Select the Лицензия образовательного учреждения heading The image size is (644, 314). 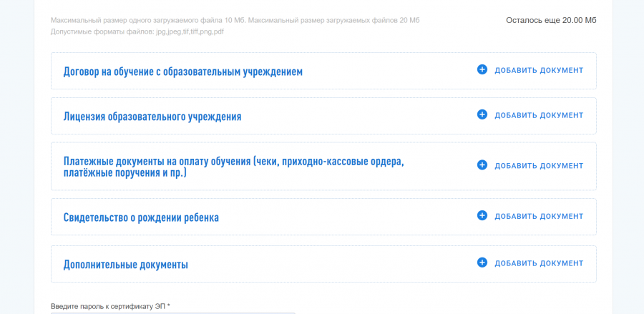[152, 117]
